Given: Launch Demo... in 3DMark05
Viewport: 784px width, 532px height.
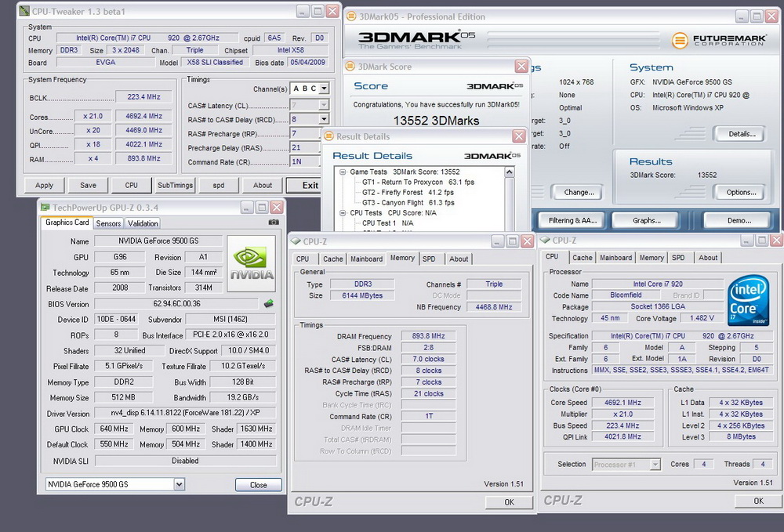Looking at the screenshot, I should [x=739, y=220].
